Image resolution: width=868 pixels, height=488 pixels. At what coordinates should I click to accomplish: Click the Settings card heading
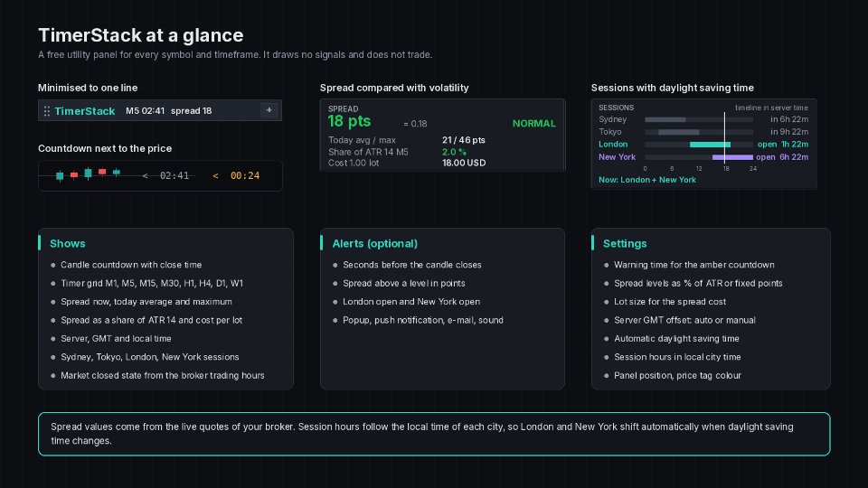pyautogui.click(x=625, y=243)
